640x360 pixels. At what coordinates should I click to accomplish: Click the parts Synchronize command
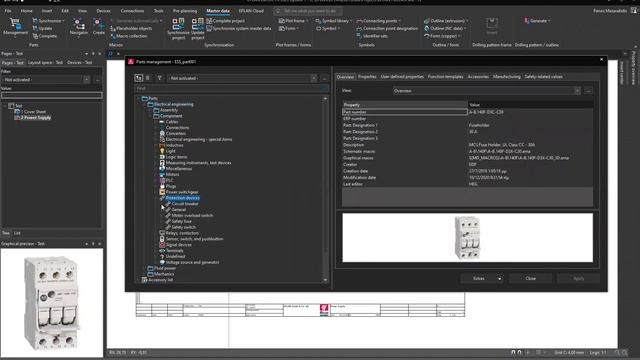point(48,21)
